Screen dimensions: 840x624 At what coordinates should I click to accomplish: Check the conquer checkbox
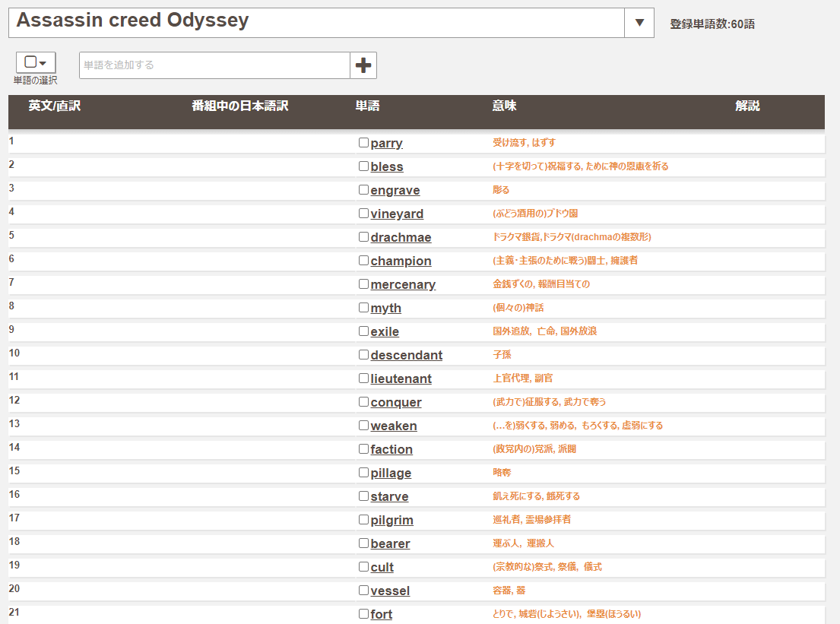pyautogui.click(x=364, y=402)
